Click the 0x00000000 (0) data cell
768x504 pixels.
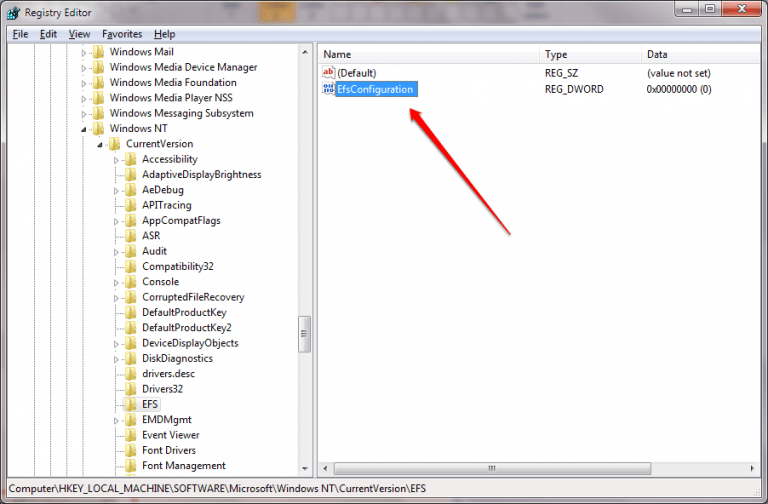pos(679,89)
